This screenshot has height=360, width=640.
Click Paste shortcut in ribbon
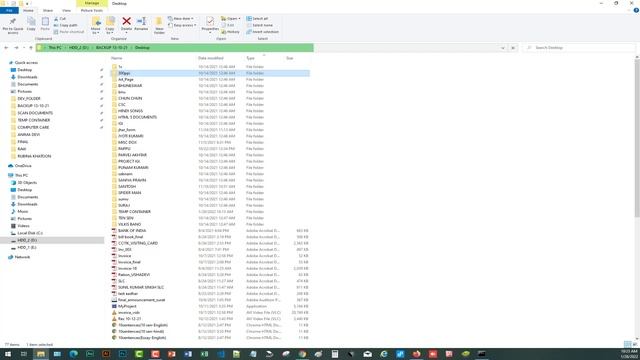click(x=69, y=32)
